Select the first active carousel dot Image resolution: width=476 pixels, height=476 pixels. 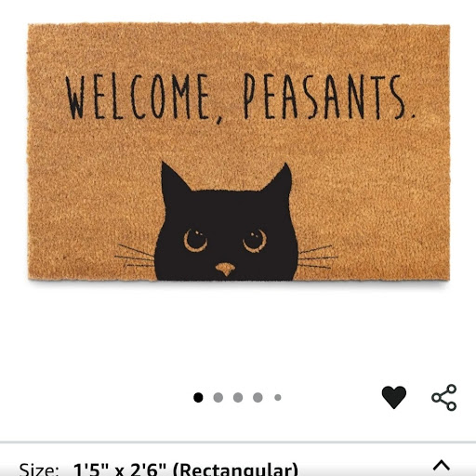point(198,397)
